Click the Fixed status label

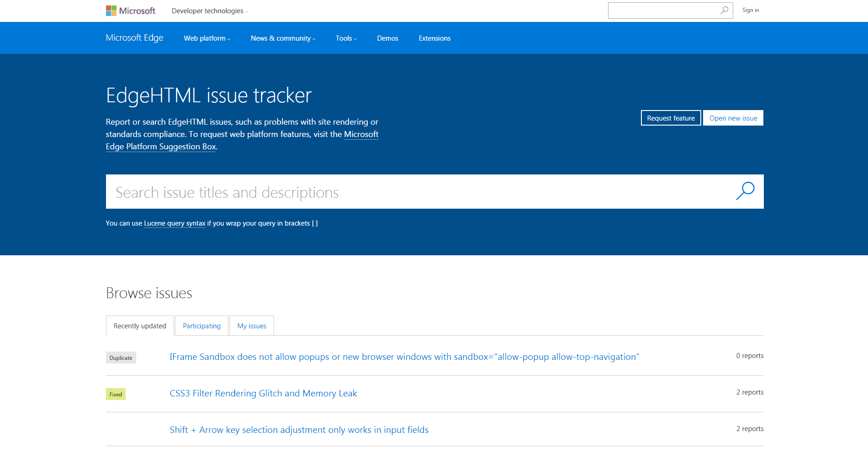116,394
